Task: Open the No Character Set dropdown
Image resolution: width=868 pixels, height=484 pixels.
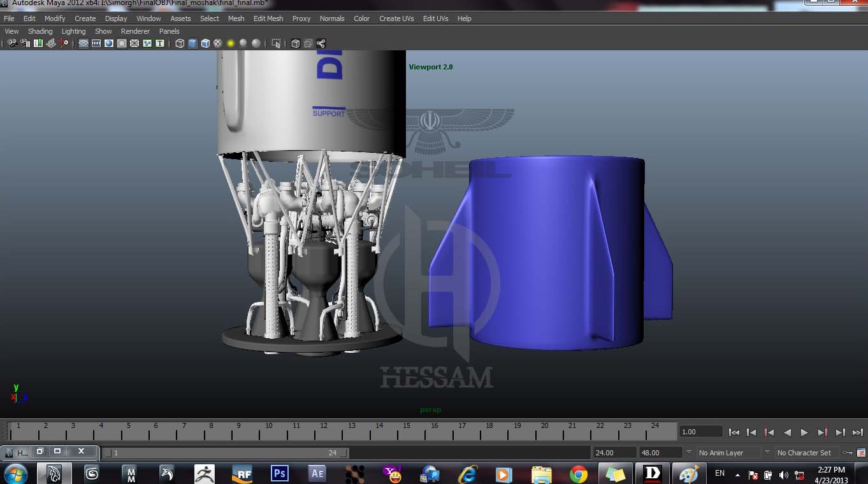Action: tap(807, 453)
